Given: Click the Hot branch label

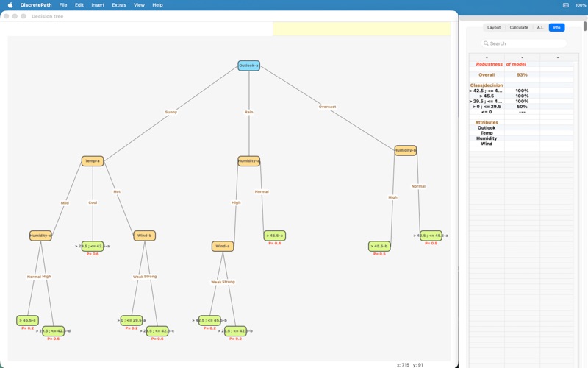Looking at the screenshot, I should coord(117,191).
